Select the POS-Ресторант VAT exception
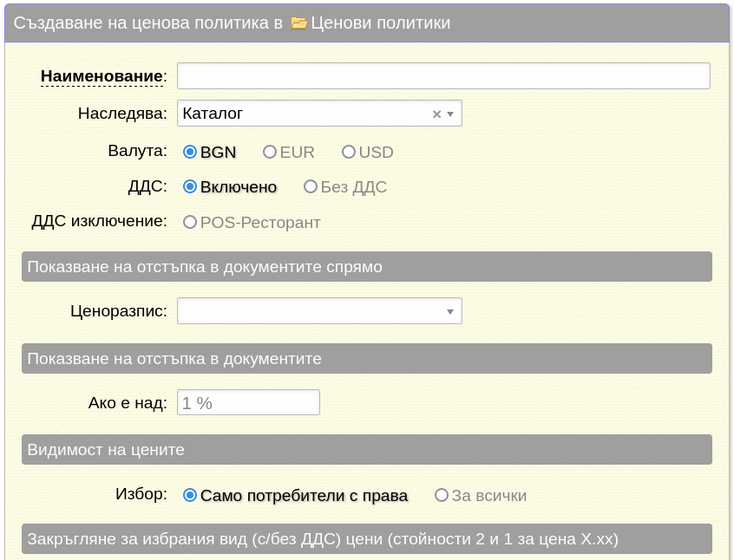 [x=190, y=223]
